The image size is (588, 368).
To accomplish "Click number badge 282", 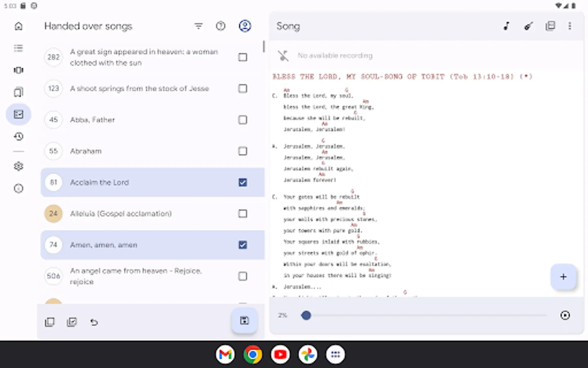I will [x=53, y=57].
